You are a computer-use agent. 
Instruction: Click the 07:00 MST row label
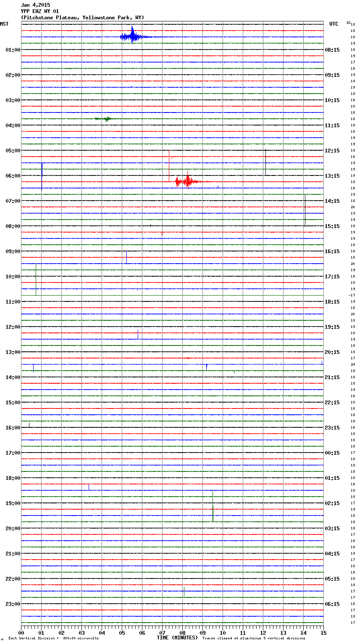coord(13,201)
